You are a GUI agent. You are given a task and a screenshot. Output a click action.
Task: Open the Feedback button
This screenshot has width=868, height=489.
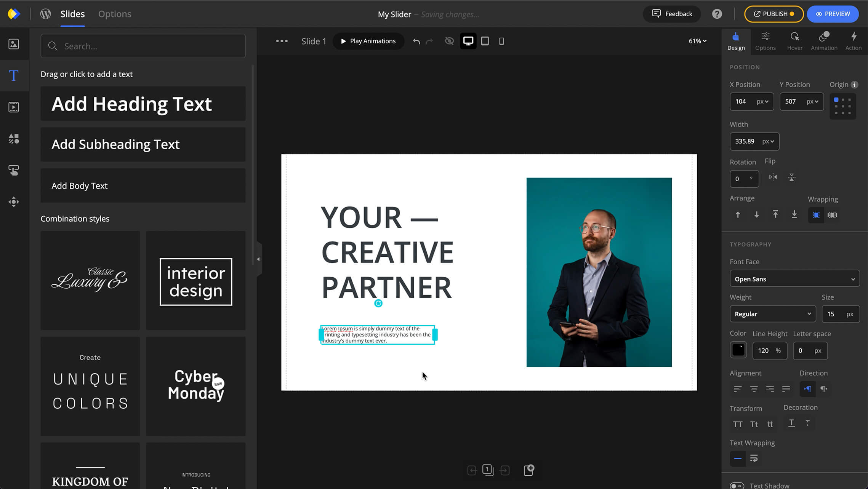pyautogui.click(x=672, y=14)
